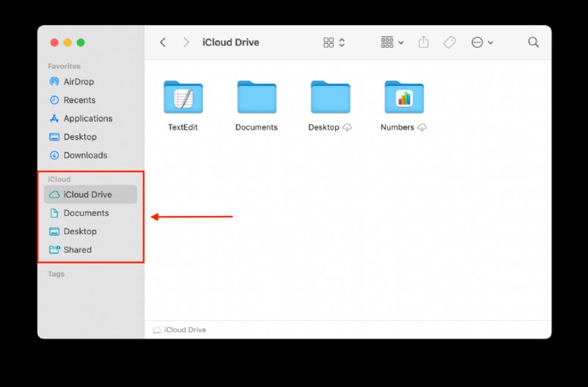Open Downloads in the sidebar
Viewport: 588px width, 387px height.
(90, 155)
